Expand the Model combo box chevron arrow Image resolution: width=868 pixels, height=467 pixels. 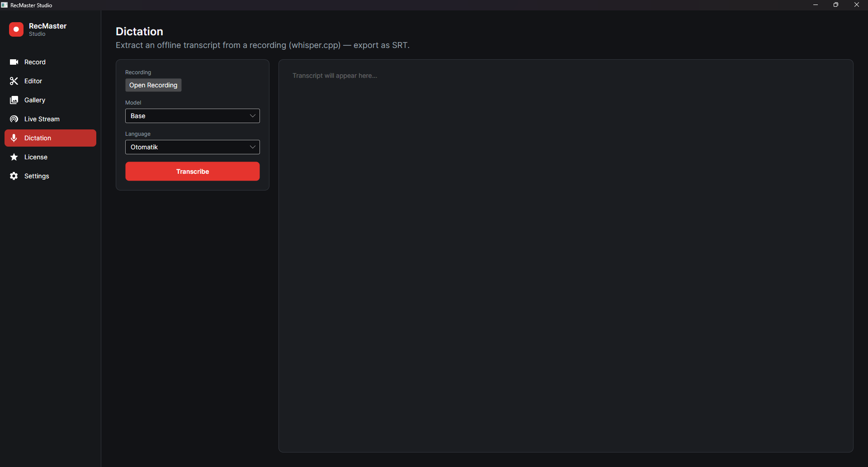click(253, 116)
